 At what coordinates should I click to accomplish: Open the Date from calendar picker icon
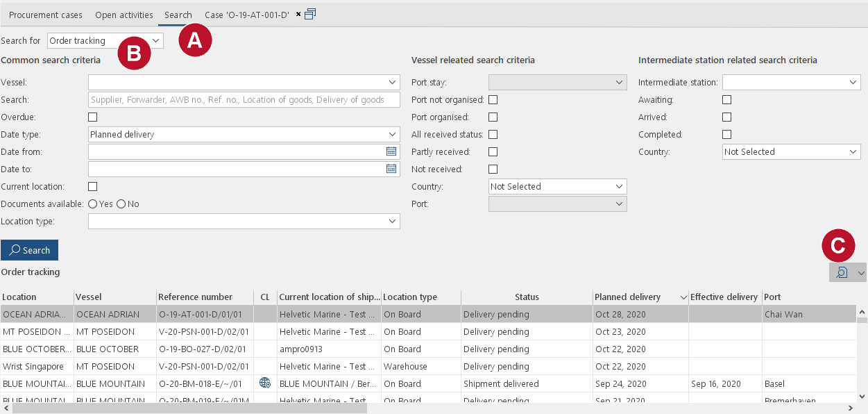pos(391,151)
